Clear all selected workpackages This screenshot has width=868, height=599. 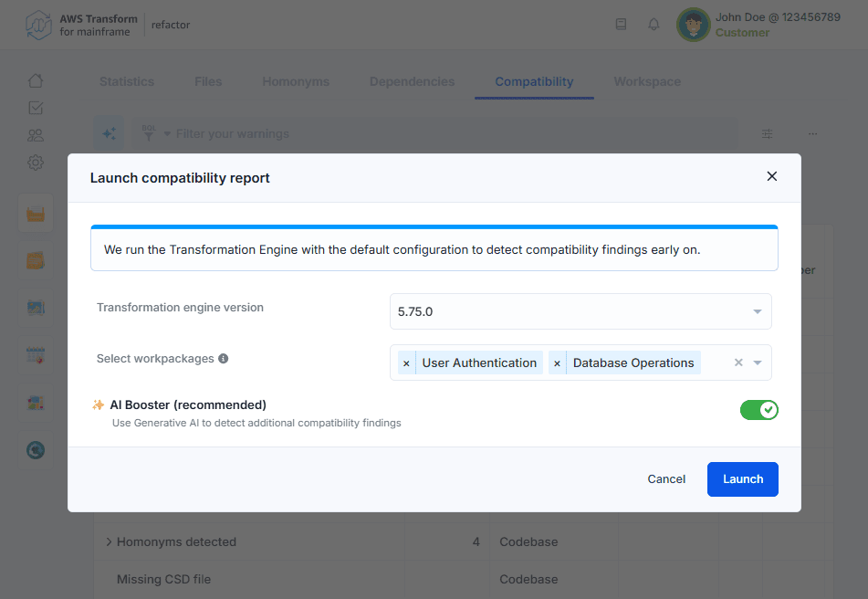coord(738,363)
